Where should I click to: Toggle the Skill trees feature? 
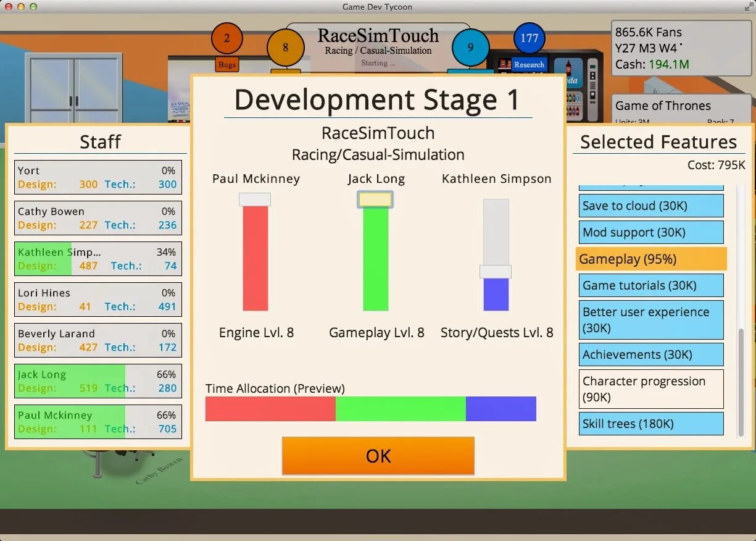click(651, 424)
